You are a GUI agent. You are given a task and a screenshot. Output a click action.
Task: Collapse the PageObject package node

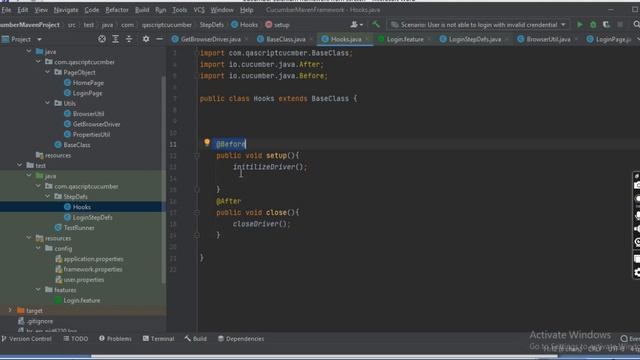click(47, 72)
